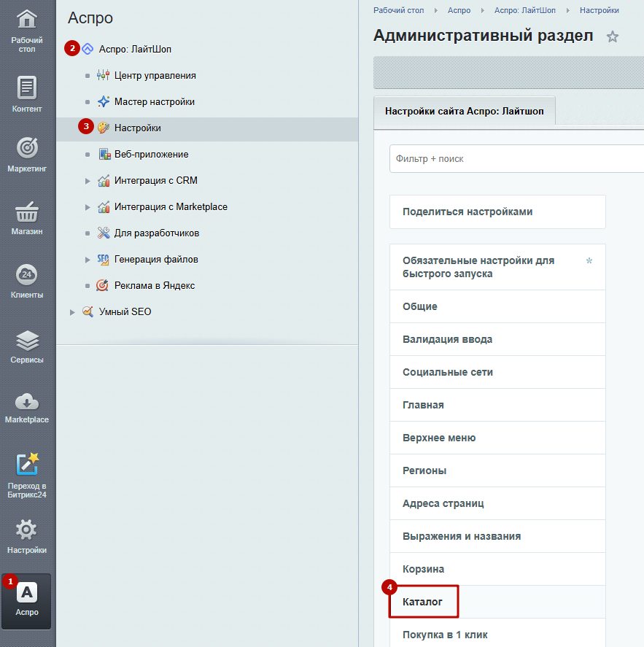
Task: Open the Верхнее меню section
Action: click(x=497, y=438)
